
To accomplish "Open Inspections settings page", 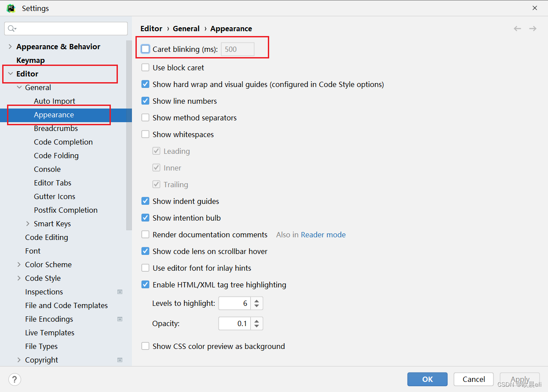I will (x=44, y=292).
